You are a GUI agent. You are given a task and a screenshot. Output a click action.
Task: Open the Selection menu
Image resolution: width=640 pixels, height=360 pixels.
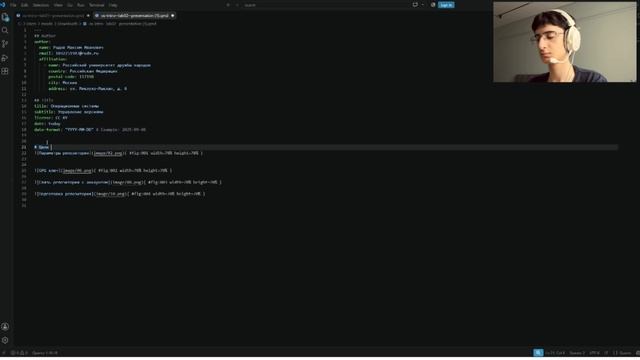click(x=41, y=5)
